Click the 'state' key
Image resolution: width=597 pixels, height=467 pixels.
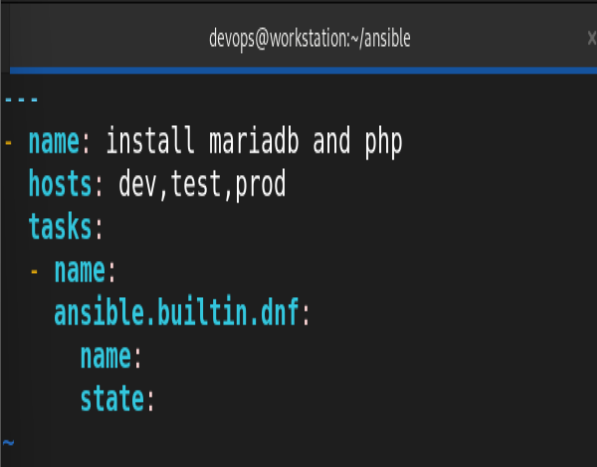(x=112, y=398)
